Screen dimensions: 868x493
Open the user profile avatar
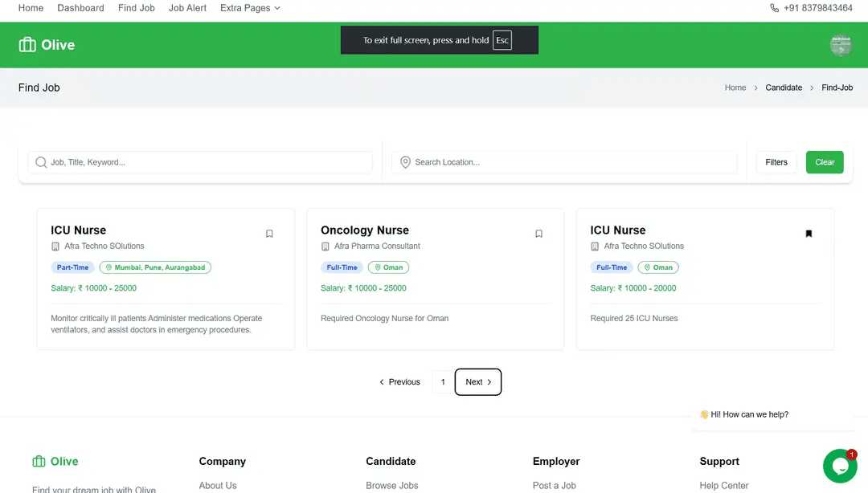pyautogui.click(x=840, y=45)
